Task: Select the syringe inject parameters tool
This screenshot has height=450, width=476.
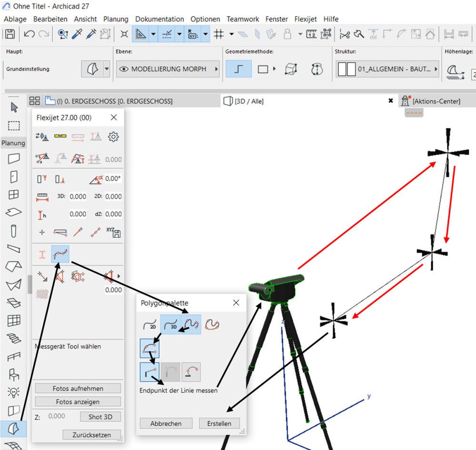Action: tap(91, 34)
